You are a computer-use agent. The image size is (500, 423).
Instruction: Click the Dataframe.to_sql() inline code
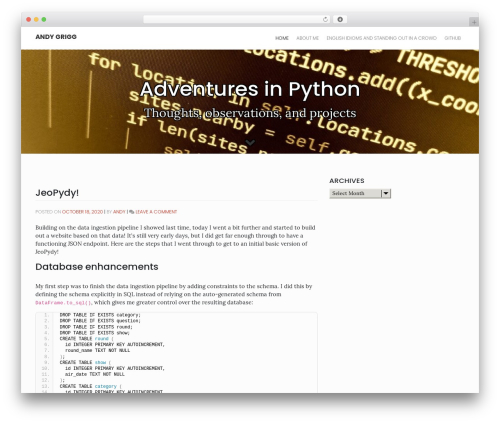tap(63, 303)
